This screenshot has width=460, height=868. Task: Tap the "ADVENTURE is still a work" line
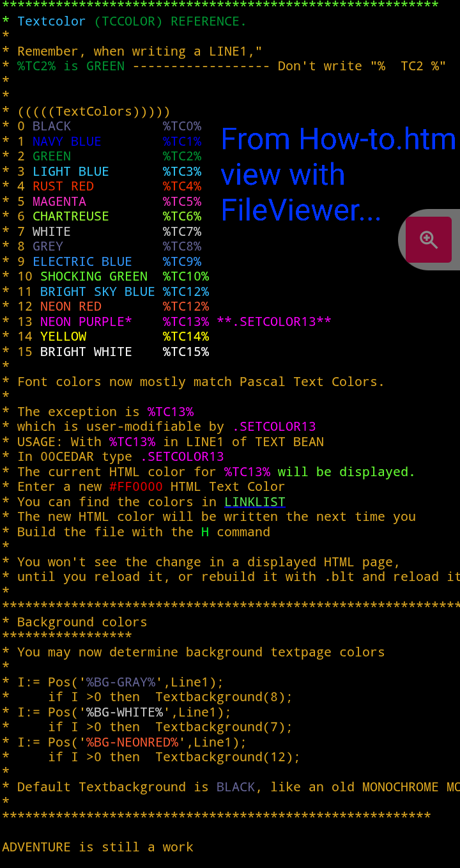[98, 847]
